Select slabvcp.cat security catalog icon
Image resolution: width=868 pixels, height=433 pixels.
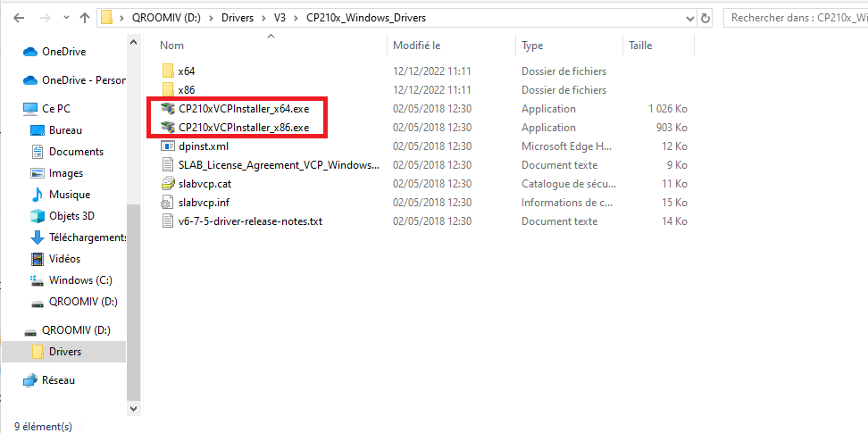point(168,184)
